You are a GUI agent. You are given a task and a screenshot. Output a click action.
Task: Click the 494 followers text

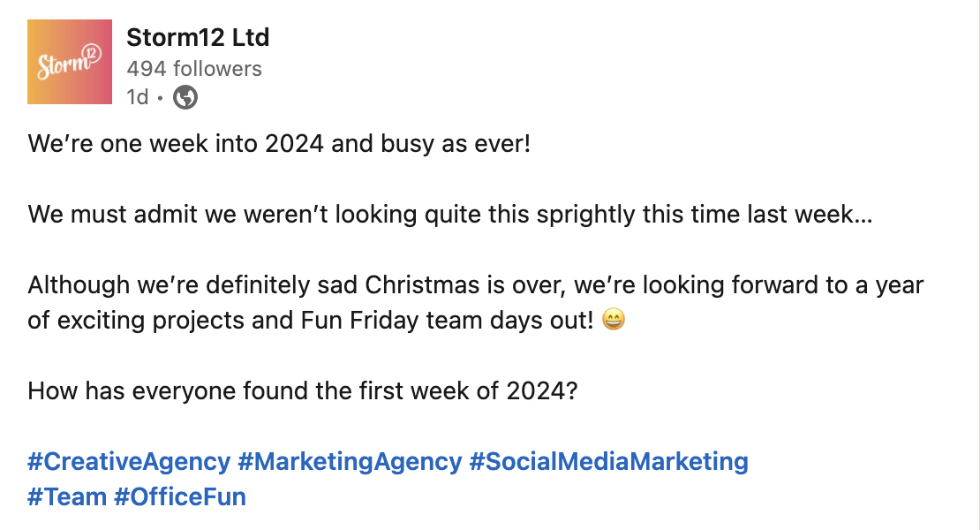(x=193, y=69)
